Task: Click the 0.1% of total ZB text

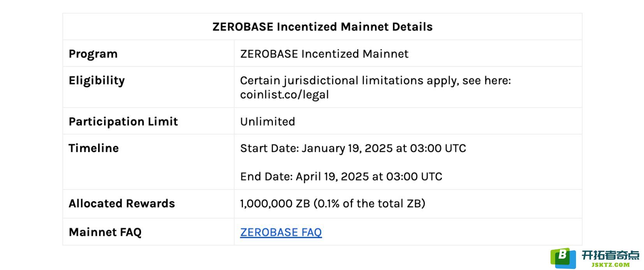Action: point(369,203)
